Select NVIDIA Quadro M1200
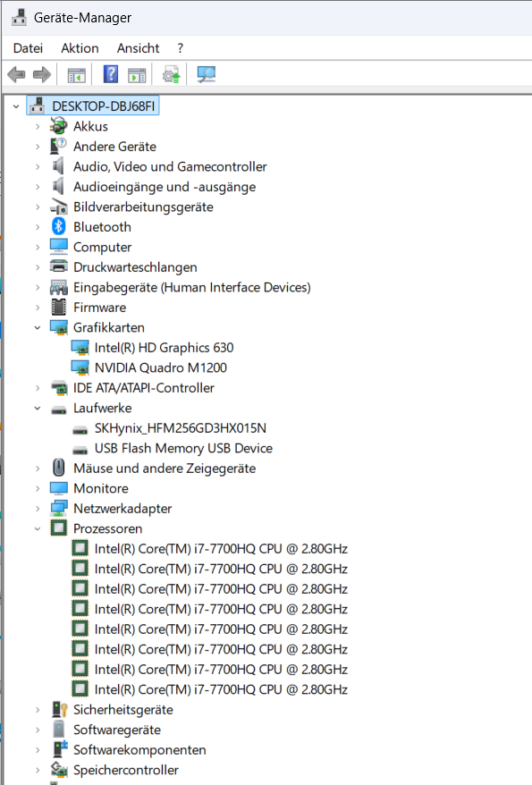This screenshot has width=532, height=785. pyautogui.click(x=160, y=367)
